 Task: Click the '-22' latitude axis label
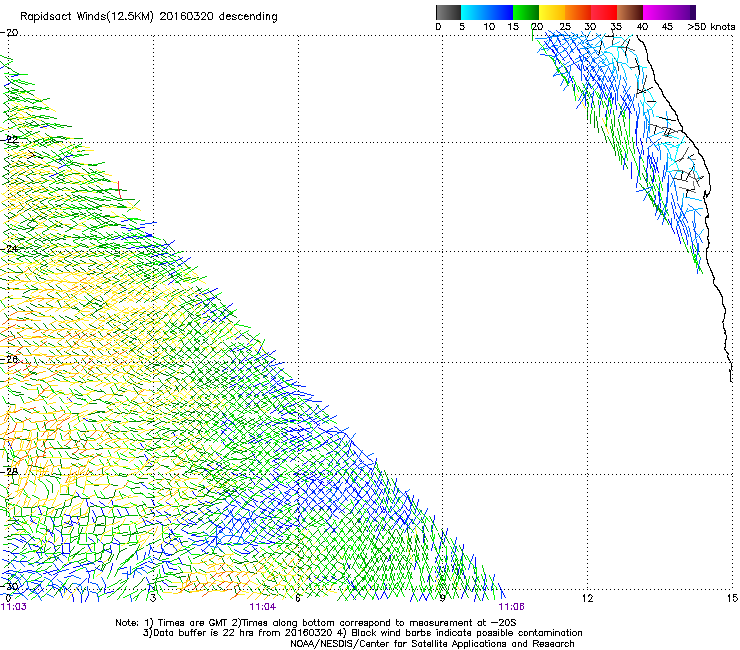point(9,140)
